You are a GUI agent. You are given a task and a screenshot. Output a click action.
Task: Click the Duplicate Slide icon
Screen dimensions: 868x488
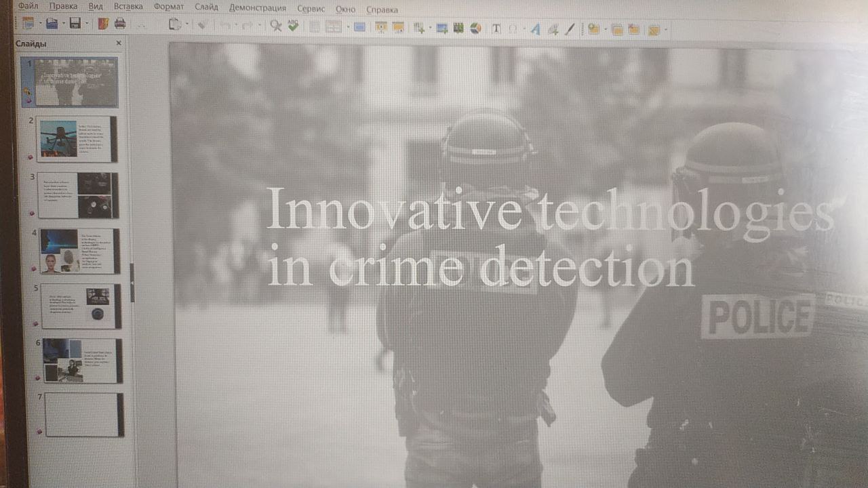click(617, 29)
